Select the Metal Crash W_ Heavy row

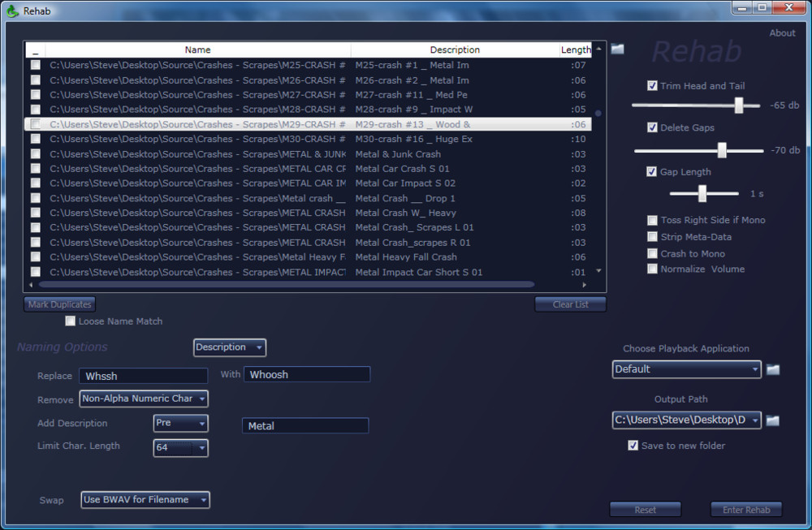point(308,213)
